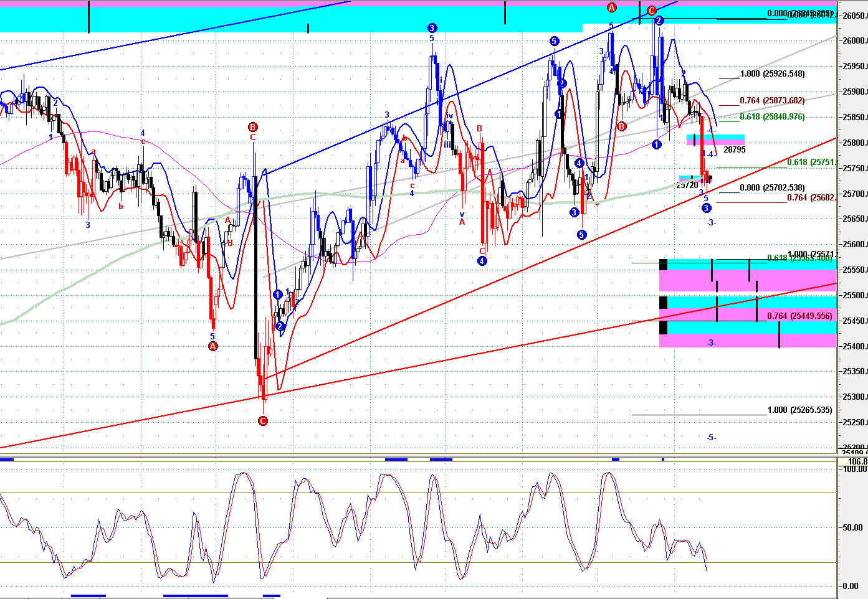Click the 28795 text annotation

click(734, 150)
